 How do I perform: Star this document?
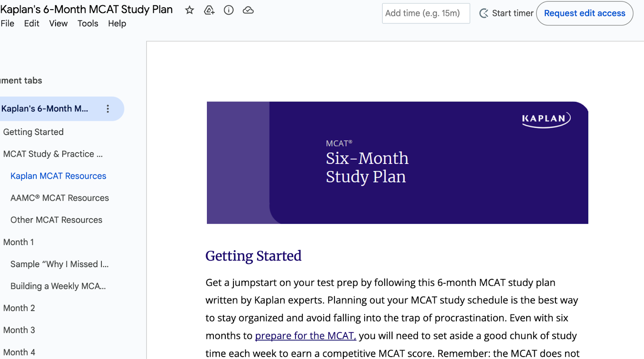coord(190,10)
